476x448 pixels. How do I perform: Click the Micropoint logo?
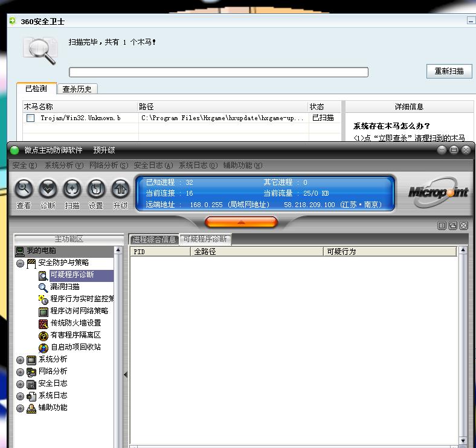pos(439,192)
